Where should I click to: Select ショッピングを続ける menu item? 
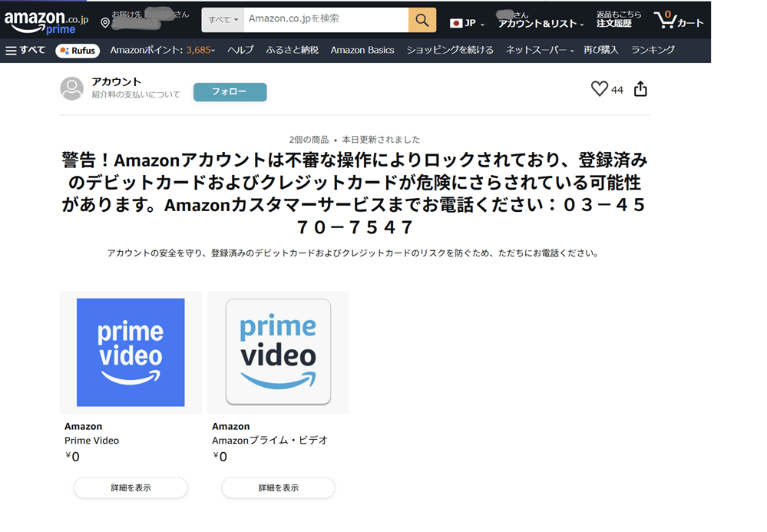[450, 51]
